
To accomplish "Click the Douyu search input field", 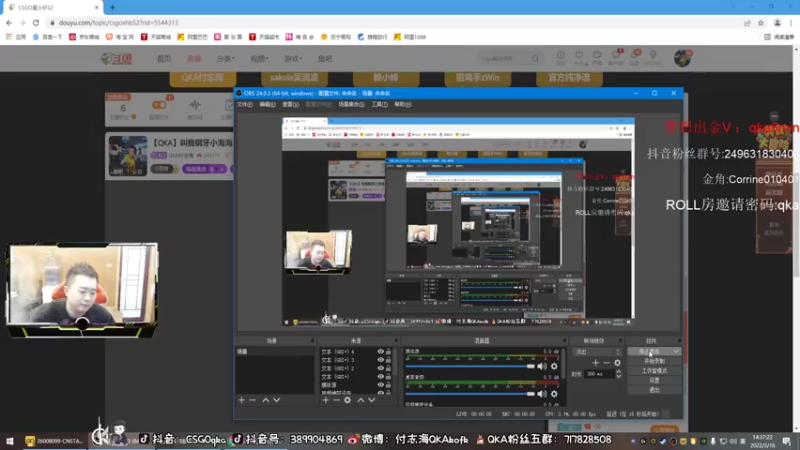I will pyautogui.click(x=504, y=59).
